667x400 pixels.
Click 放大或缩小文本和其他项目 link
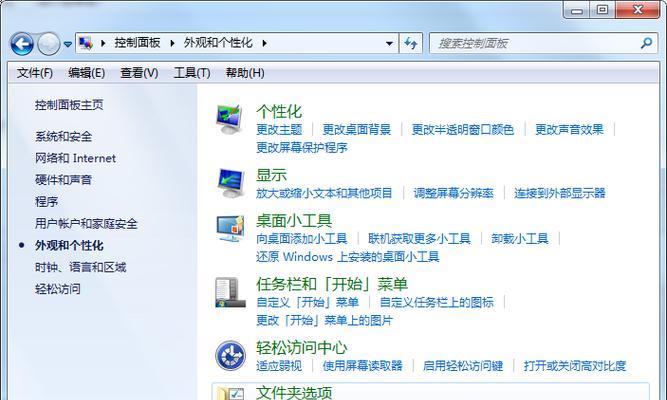coord(324,193)
